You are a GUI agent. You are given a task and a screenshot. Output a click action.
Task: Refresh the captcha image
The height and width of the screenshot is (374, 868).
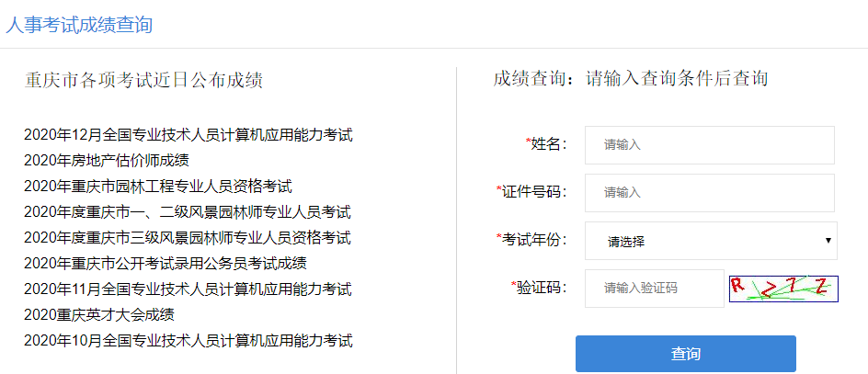point(783,289)
